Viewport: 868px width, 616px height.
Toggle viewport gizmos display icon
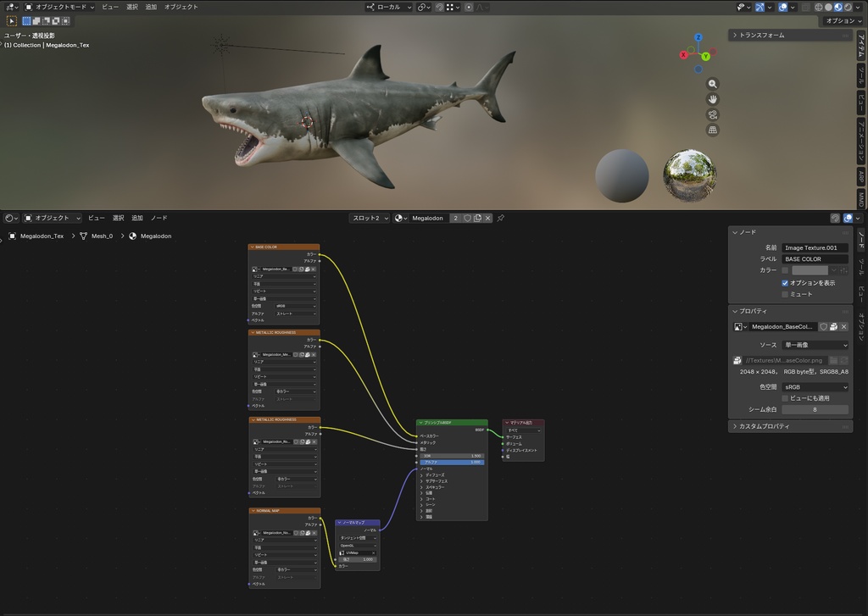(759, 7)
